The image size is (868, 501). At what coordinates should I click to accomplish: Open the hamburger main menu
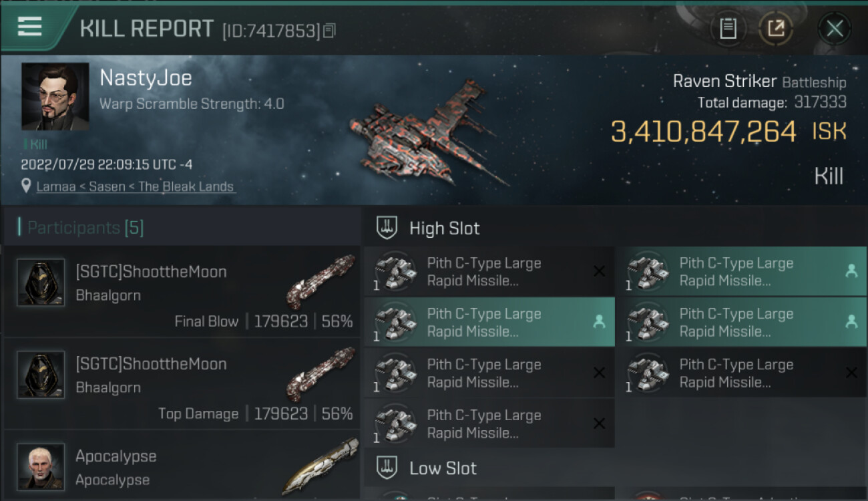30,27
